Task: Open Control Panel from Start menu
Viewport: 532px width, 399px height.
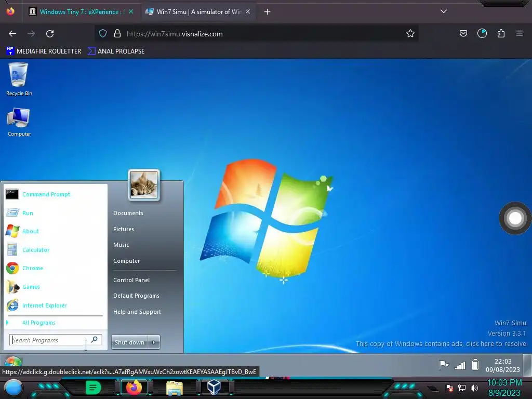Action: pyautogui.click(x=131, y=280)
